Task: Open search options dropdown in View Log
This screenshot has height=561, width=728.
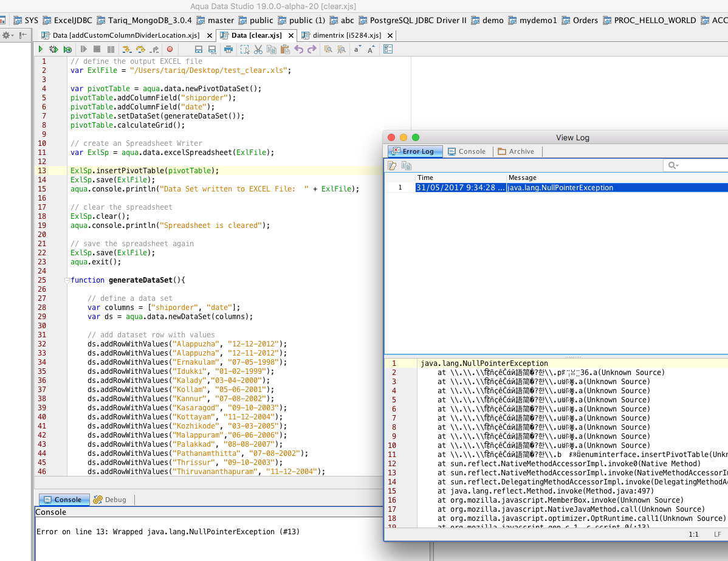Action: pos(673,165)
